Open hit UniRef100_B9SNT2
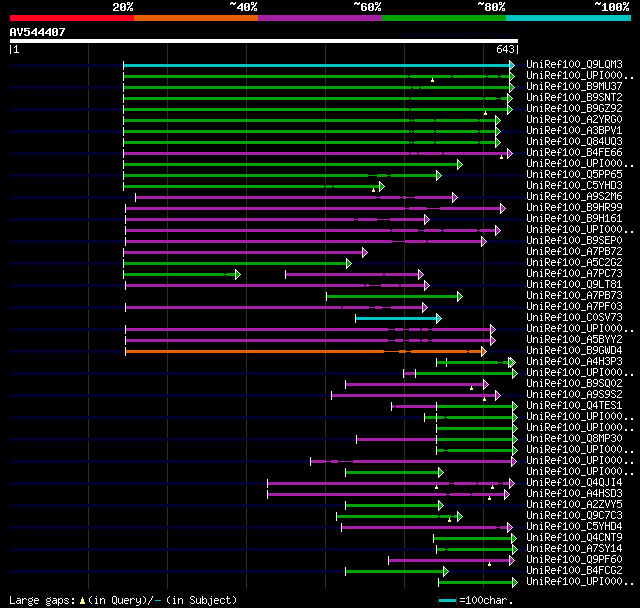640x608 pixels. [574, 98]
